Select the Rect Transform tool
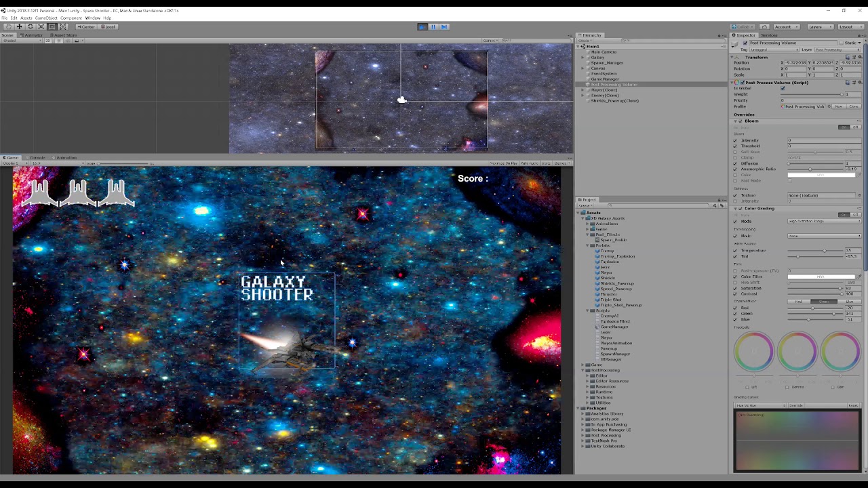 click(x=52, y=26)
